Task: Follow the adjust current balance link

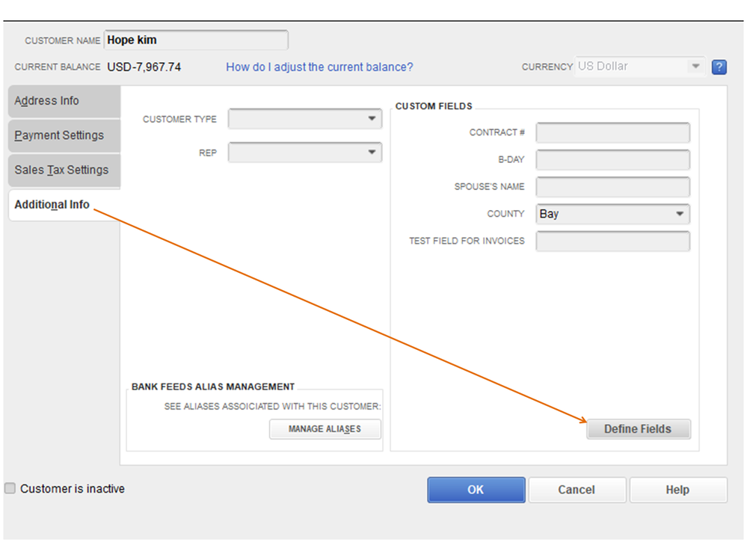Action: point(319,67)
